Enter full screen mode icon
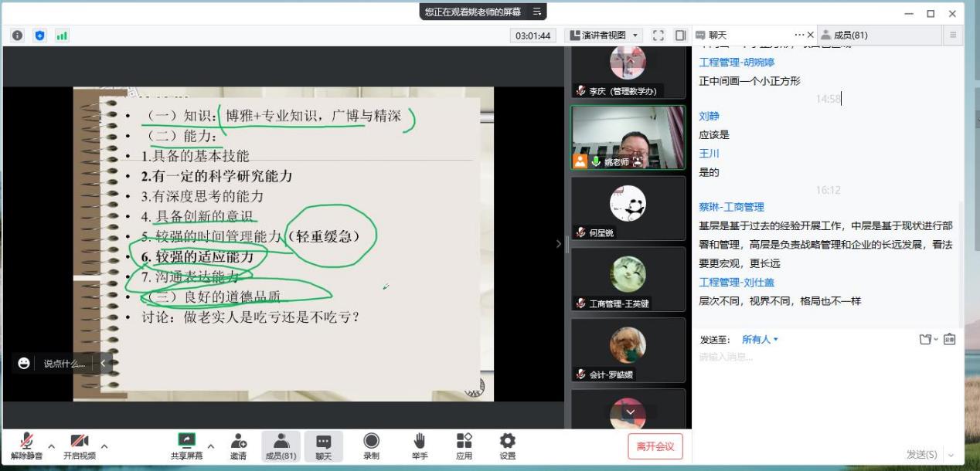This screenshot has width=980, height=471. point(658,36)
